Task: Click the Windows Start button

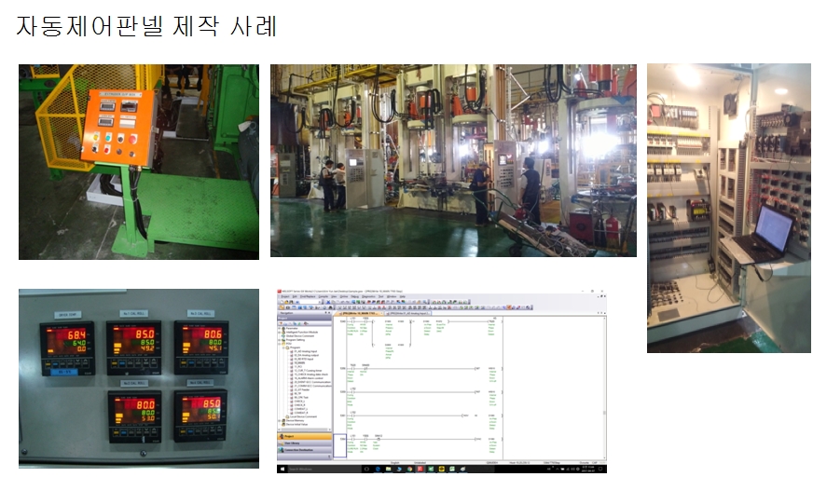Action: coord(282,469)
